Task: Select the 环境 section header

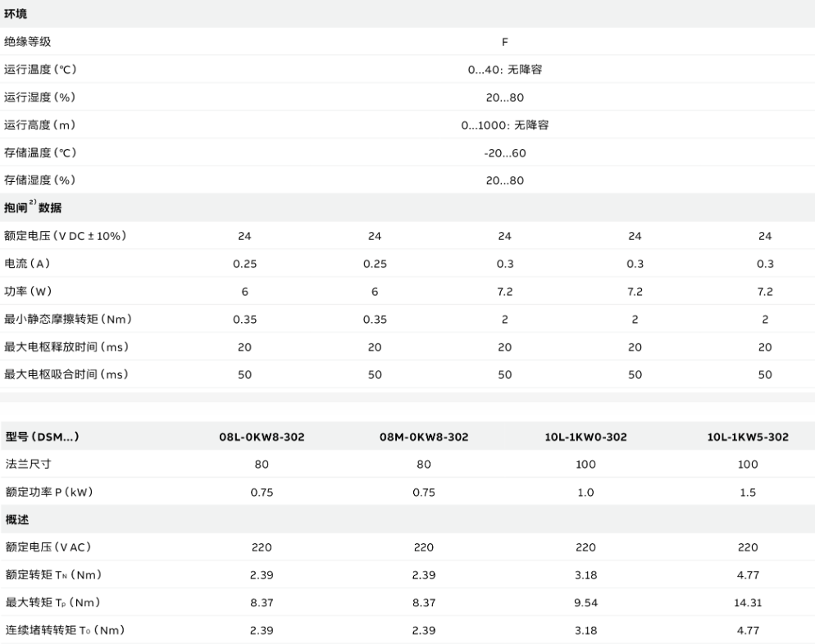Action: pos(16,14)
